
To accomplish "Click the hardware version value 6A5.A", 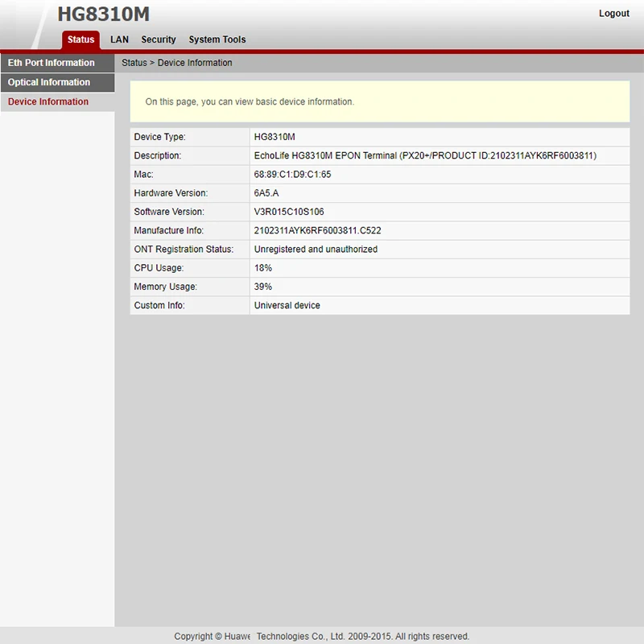I will pyautogui.click(x=266, y=193).
